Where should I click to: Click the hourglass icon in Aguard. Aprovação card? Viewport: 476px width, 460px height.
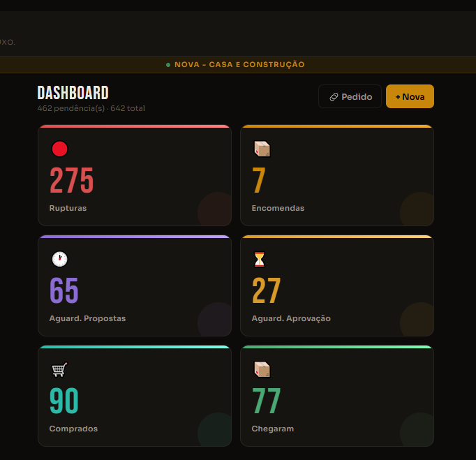tap(259, 259)
